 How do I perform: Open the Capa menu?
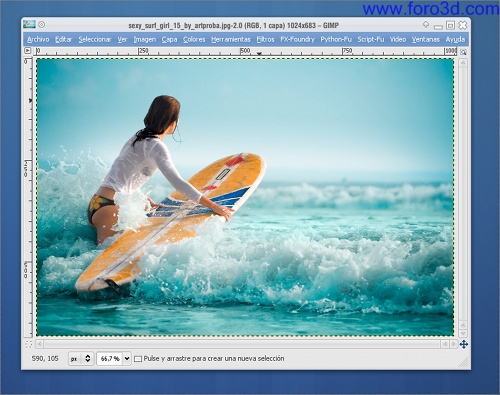pos(169,39)
